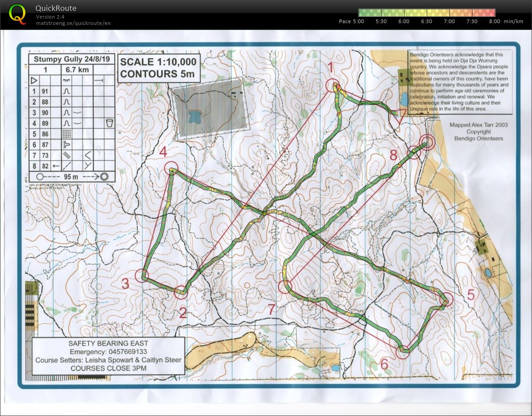The width and height of the screenshot is (532, 416).
Task: Click the pace color gradient legend bar
Action: coord(426,12)
